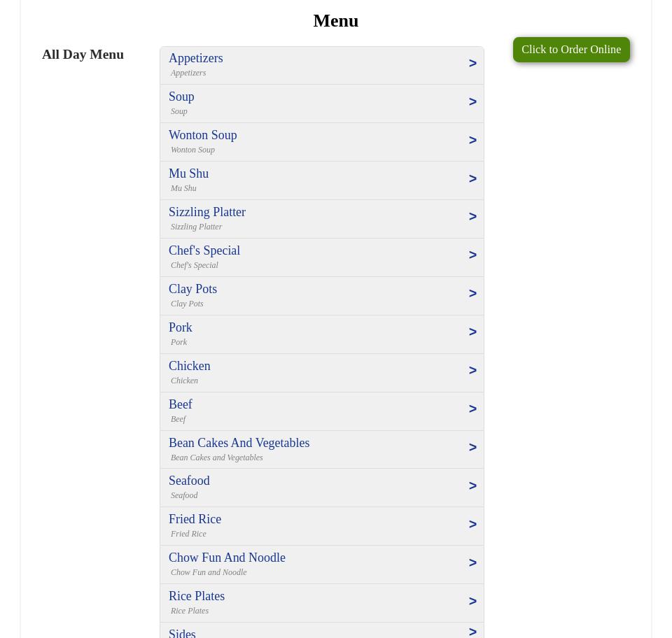Viewport: 672px width, 638px height.
Task: Select the Seafood menu category
Action: coord(189,481)
